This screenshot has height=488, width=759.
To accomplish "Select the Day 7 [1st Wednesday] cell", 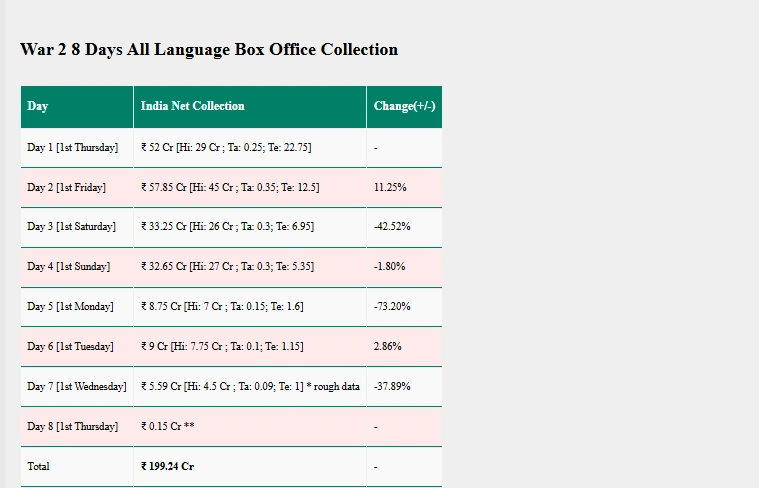I will pyautogui.click(x=77, y=387).
